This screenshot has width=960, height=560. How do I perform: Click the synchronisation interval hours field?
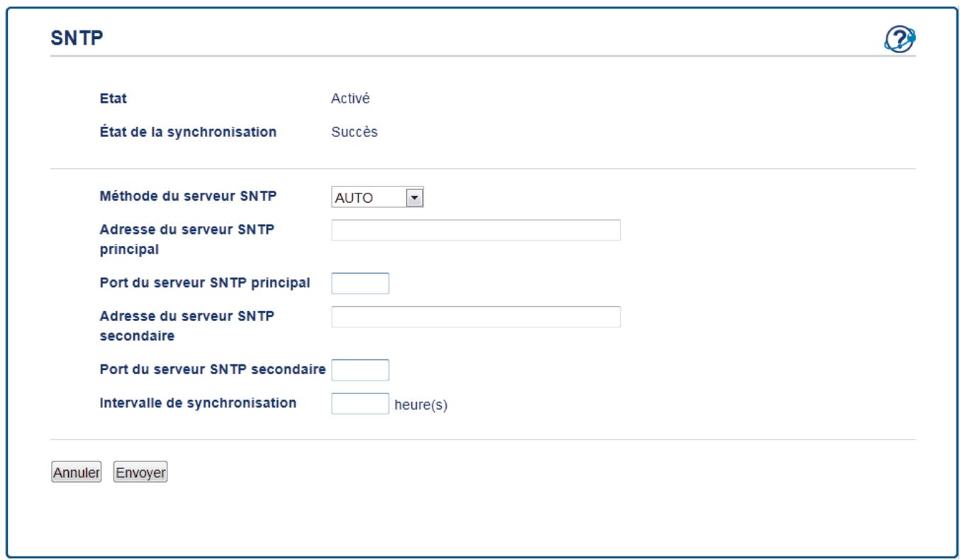(x=360, y=403)
